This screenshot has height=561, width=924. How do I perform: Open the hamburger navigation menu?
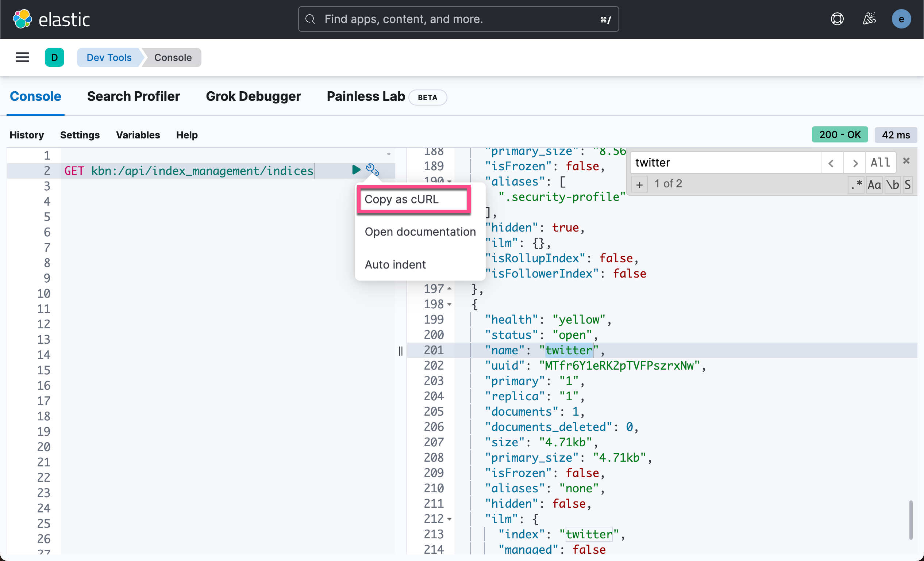click(x=23, y=57)
